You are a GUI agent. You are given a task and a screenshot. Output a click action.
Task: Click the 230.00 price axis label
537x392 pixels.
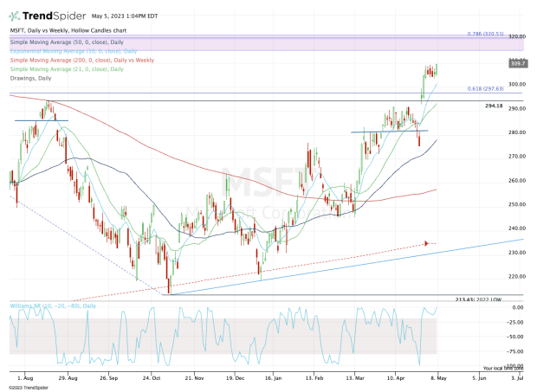tap(517, 253)
